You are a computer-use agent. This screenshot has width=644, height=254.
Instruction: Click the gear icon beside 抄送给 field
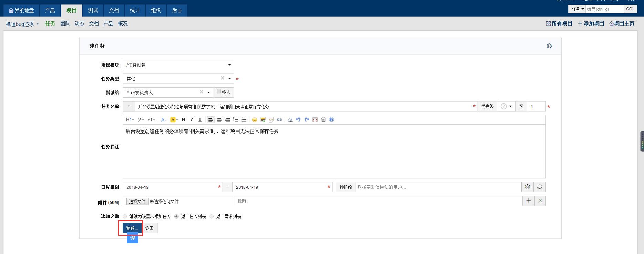coord(528,187)
